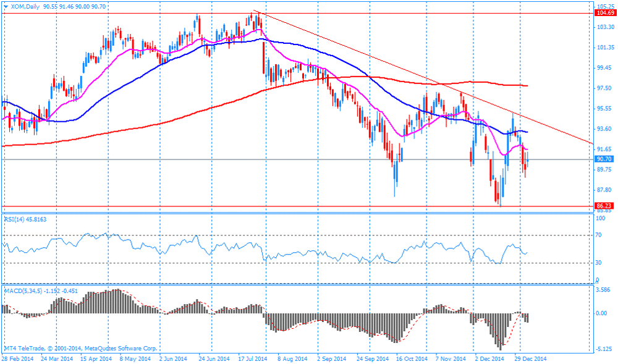Select the 8 May 2014 date label
The width and height of the screenshot is (618, 364).
click(135, 358)
